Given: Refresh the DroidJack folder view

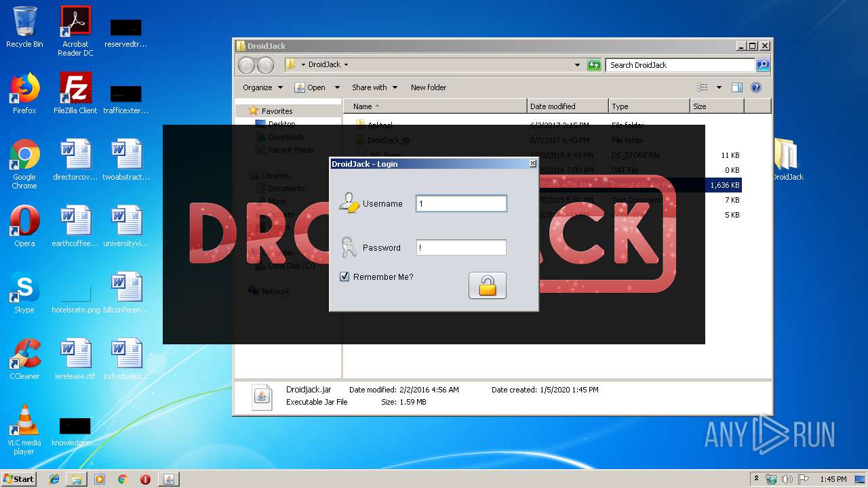Looking at the screenshot, I should [594, 65].
